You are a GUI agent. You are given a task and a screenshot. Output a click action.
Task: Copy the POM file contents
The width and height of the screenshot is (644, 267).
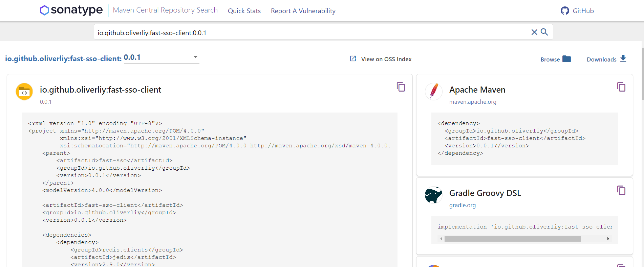[x=401, y=87]
